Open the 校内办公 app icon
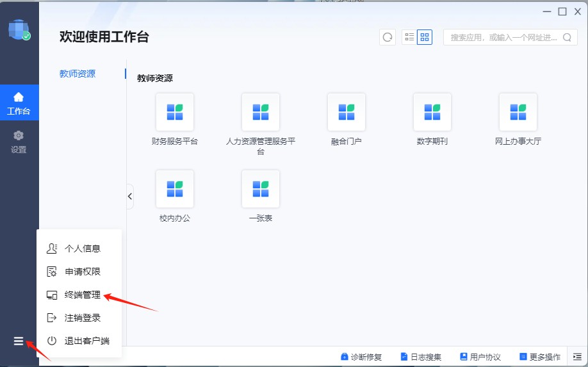588x367 pixels. (x=174, y=189)
